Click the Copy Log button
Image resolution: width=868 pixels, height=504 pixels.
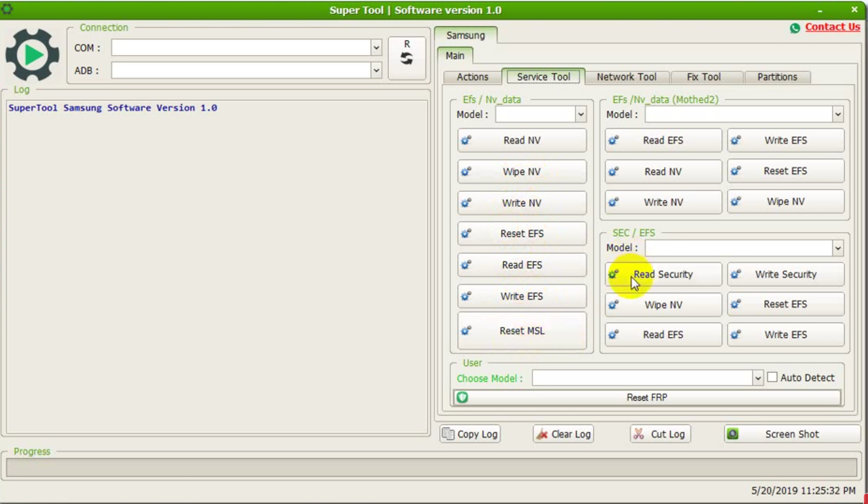click(x=470, y=435)
